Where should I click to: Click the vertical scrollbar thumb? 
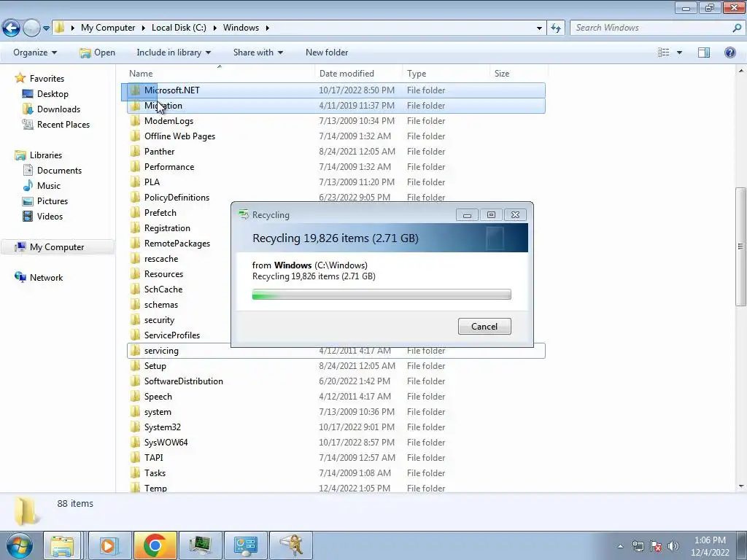[740, 246]
